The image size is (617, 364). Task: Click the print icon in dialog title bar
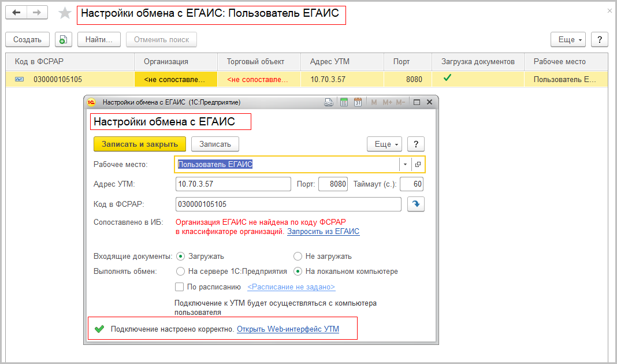(329, 102)
